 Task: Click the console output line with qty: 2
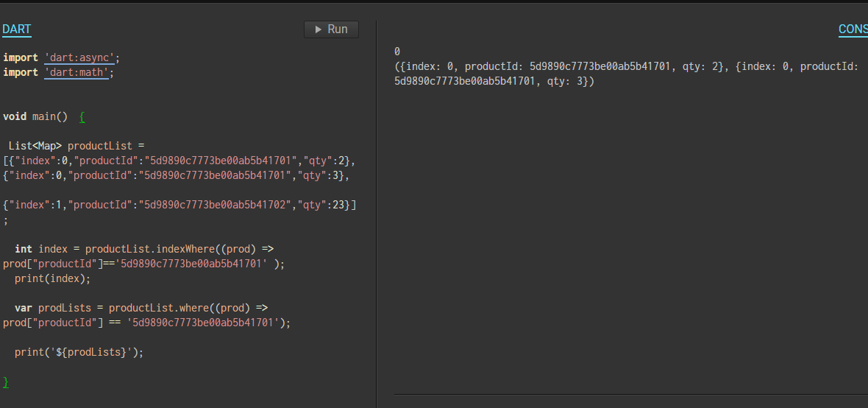[626, 66]
